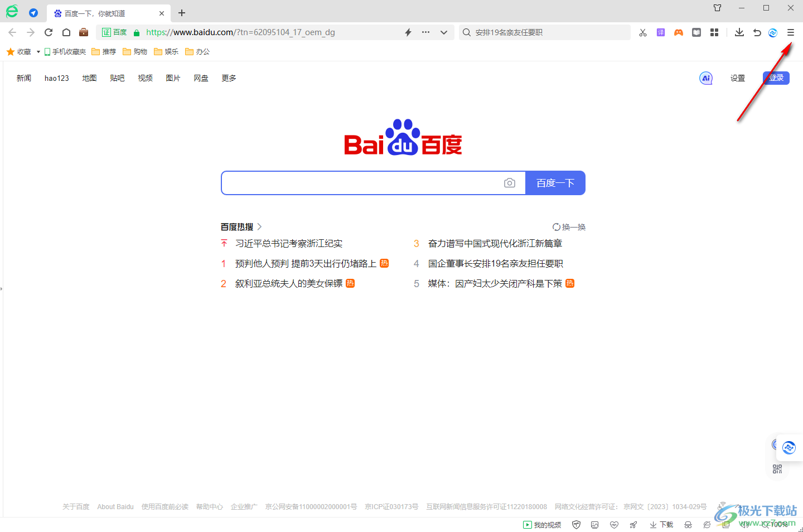Screen dimensions: 803x532
Task: Open the 推荐 bookmark folder
Action: tap(104, 52)
